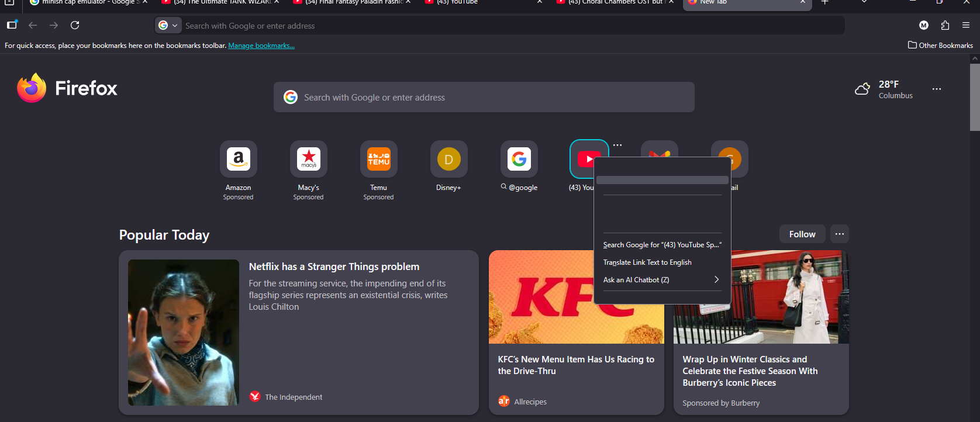Open the Other Bookmarks folder
The height and width of the screenshot is (422, 980).
[x=940, y=45]
